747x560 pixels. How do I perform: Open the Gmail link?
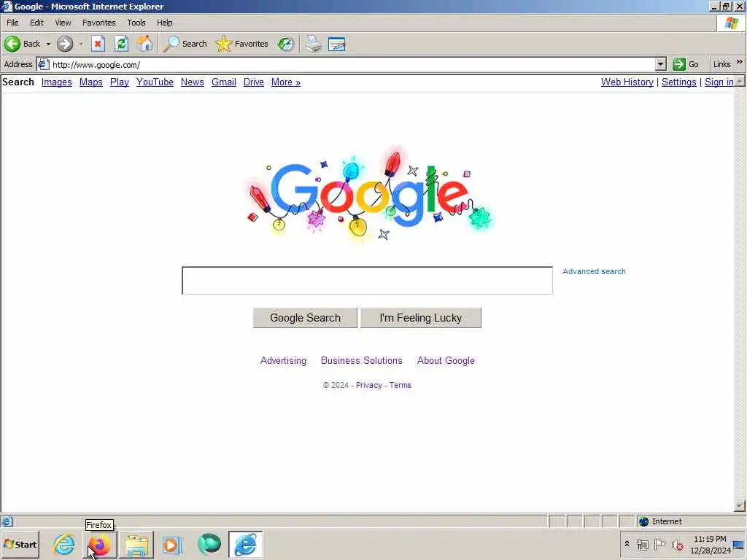pos(224,82)
